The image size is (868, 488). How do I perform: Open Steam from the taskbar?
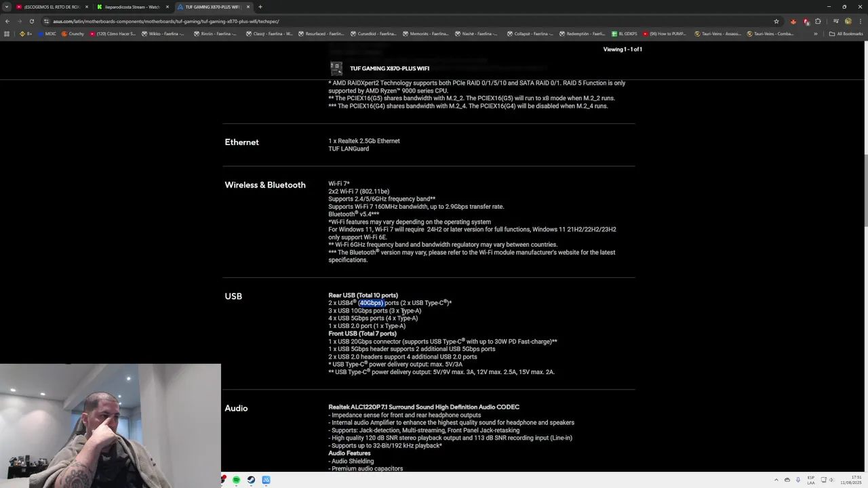pyautogui.click(x=251, y=480)
